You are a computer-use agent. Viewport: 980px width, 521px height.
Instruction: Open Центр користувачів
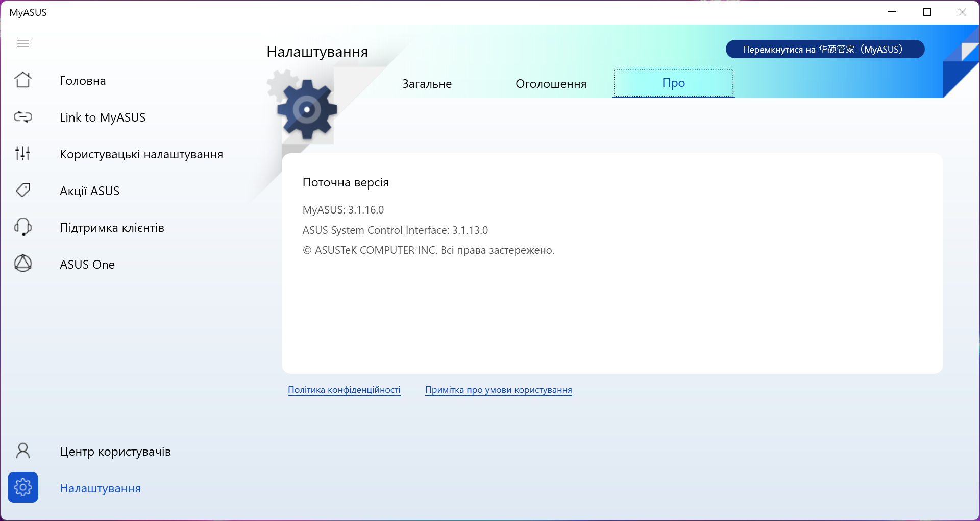click(115, 452)
